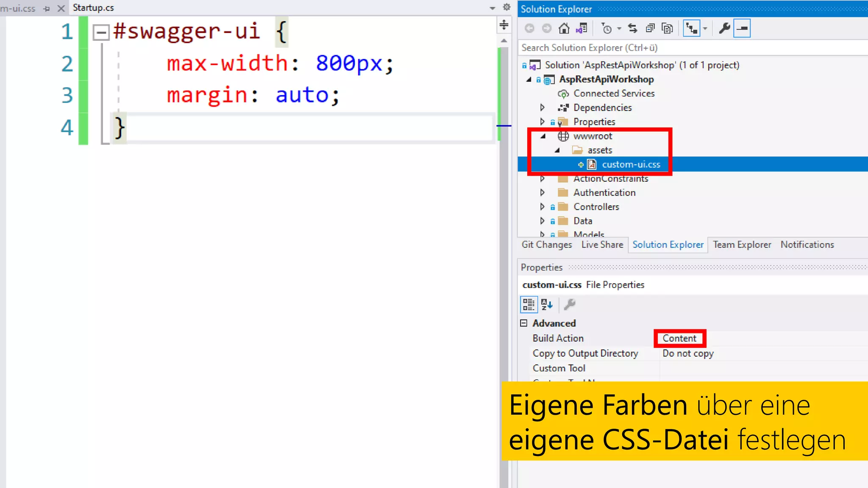Expand the Controllers folder
This screenshot has height=488, width=868.
coord(542,207)
